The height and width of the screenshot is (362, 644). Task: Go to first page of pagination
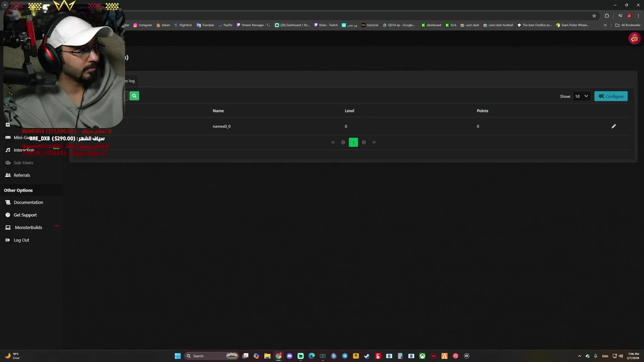[x=333, y=142]
